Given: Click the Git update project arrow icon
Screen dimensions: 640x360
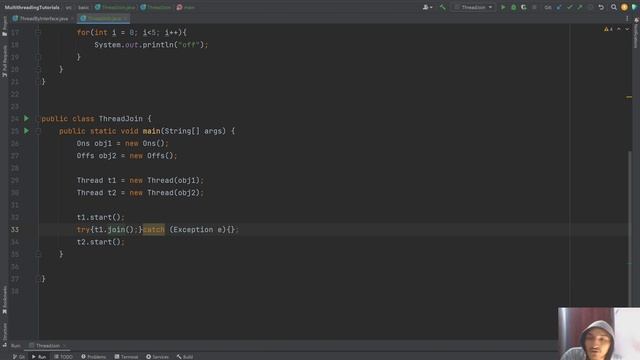Looking at the screenshot, I should coord(559,7).
